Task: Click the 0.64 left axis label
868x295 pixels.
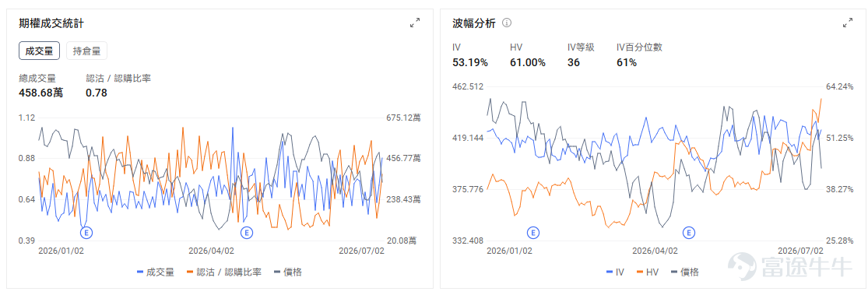Action: tap(26, 199)
